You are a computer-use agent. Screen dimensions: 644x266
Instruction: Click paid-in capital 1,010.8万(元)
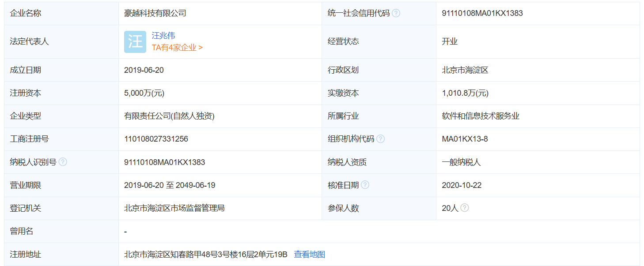click(x=465, y=93)
